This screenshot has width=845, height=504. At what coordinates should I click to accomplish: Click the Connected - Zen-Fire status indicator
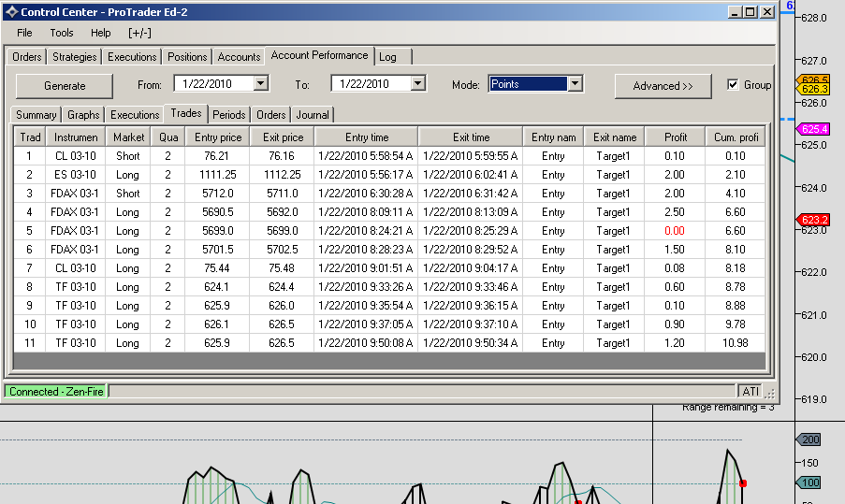(56, 392)
